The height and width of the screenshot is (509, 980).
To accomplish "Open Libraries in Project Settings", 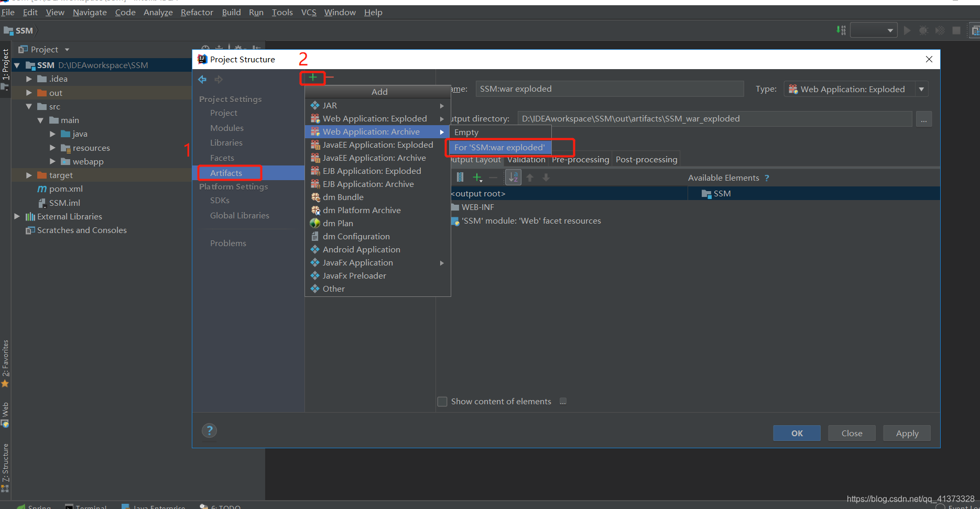I will pyautogui.click(x=226, y=142).
